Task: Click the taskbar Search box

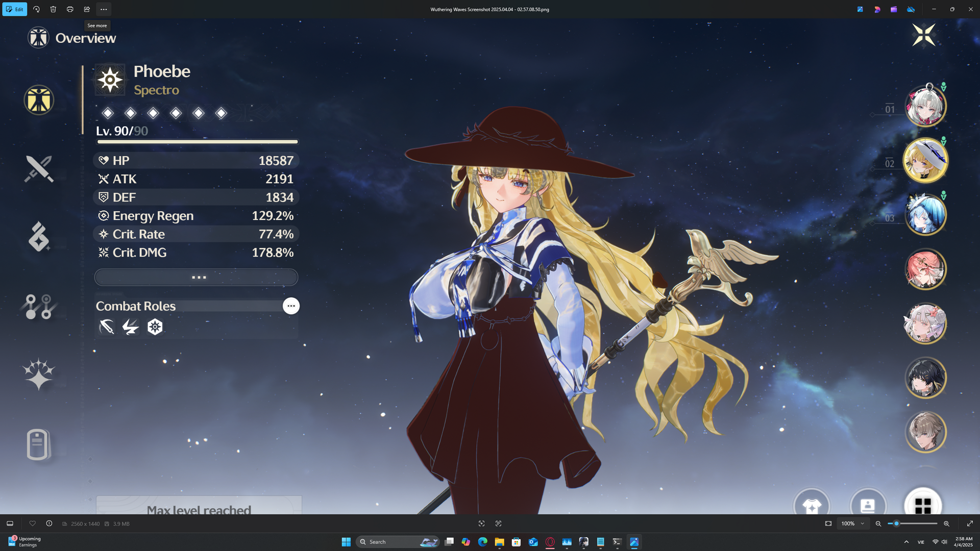Action: (x=398, y=542)
